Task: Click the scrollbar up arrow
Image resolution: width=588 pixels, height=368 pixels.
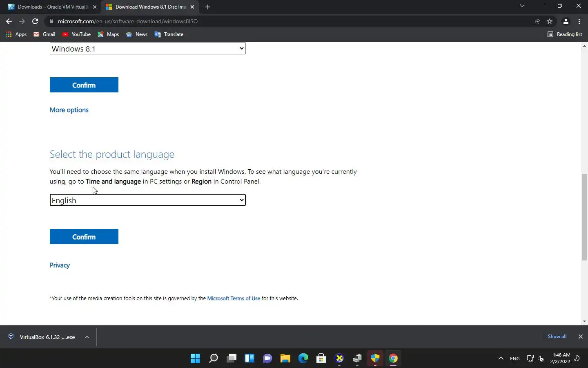Action: [584, 46]
